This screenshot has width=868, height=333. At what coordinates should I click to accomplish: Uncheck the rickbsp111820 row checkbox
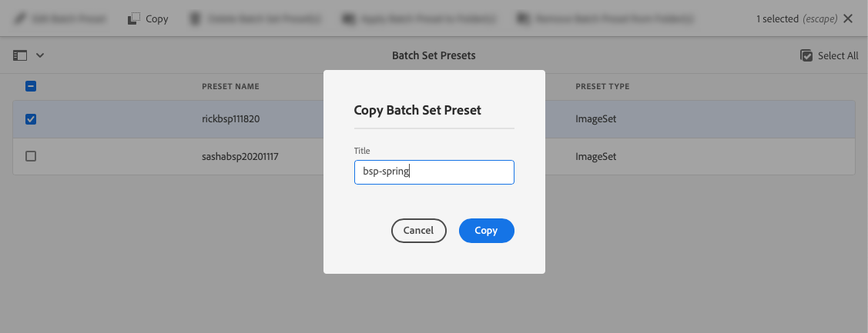click(x=31, y=119)
